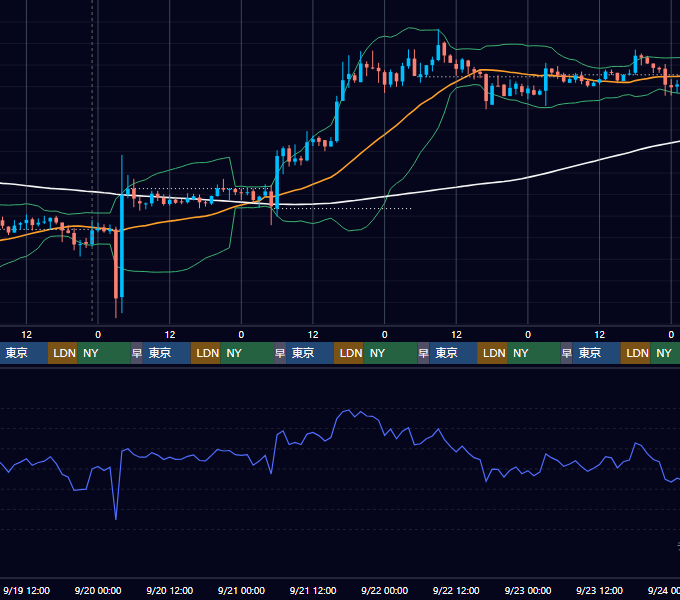The height and width of the screenshot is (600, 680).
Task: Click the 9/22 12:00 date label
Action: point(456,590)
